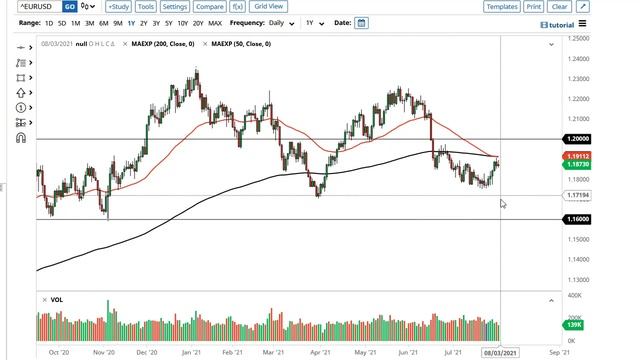
Task: Select the MAX range
Action: 215,23
